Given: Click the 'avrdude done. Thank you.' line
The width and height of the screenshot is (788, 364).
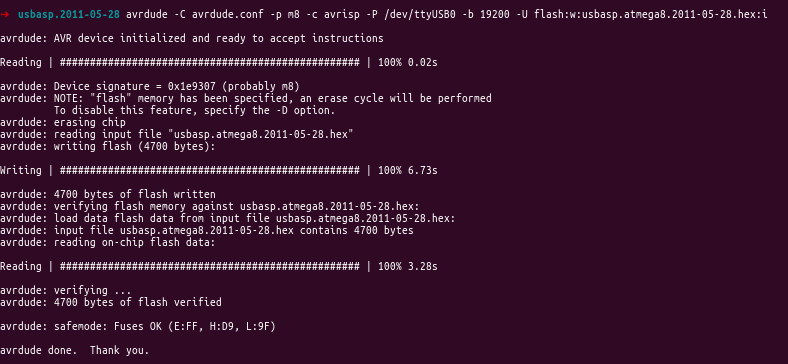Looking at the screenshot, I should click(74, 350).
